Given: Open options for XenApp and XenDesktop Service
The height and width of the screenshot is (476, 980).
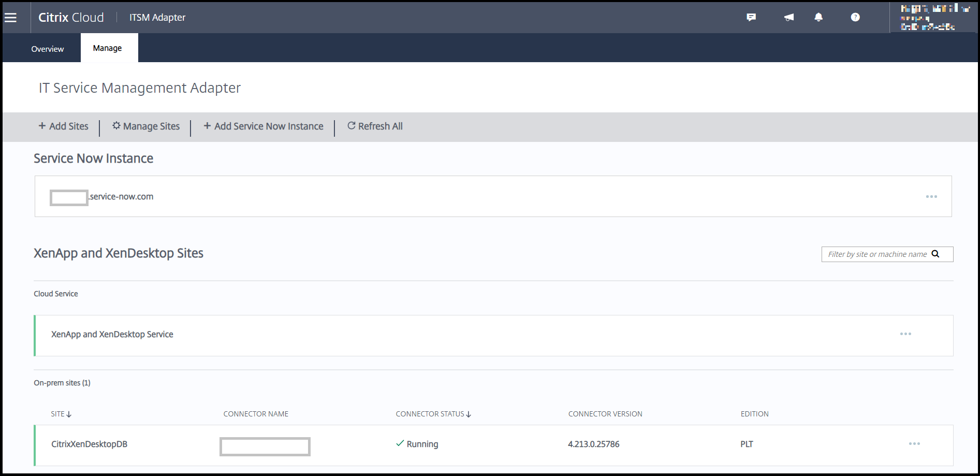Looking at the screenshot, I should tap(905, 334).
